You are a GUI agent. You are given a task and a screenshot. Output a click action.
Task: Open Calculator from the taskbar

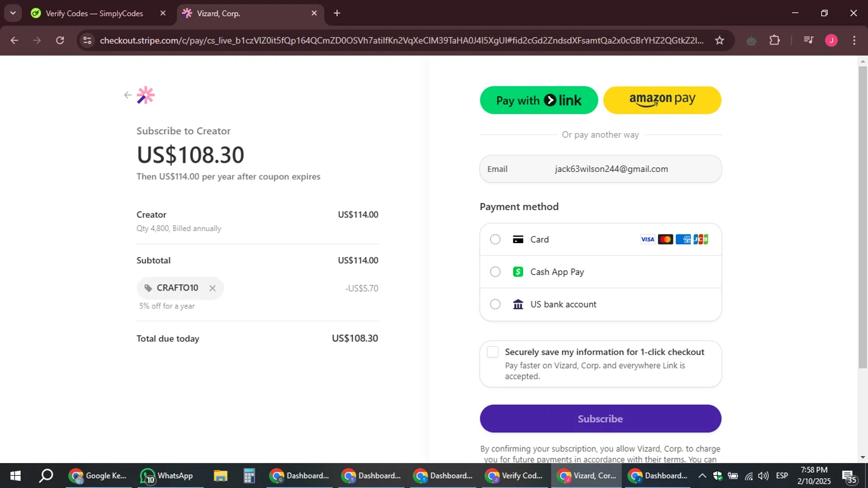[249, 476]
